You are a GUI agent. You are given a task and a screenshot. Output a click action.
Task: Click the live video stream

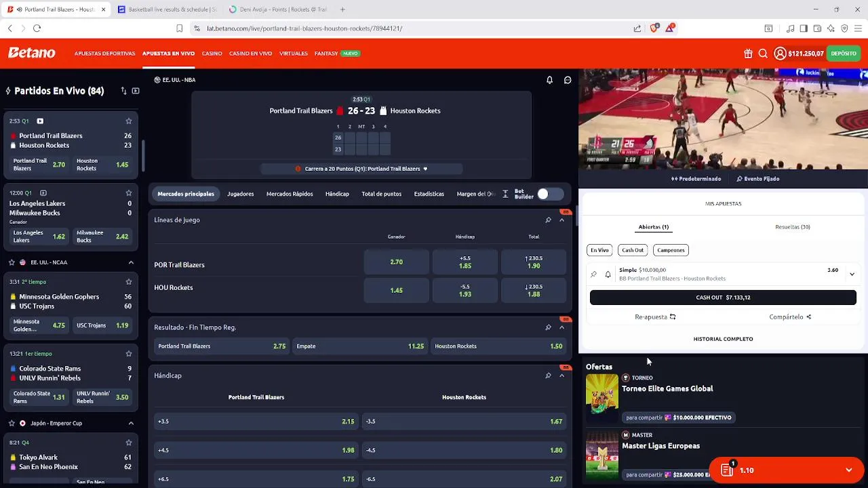723,119
